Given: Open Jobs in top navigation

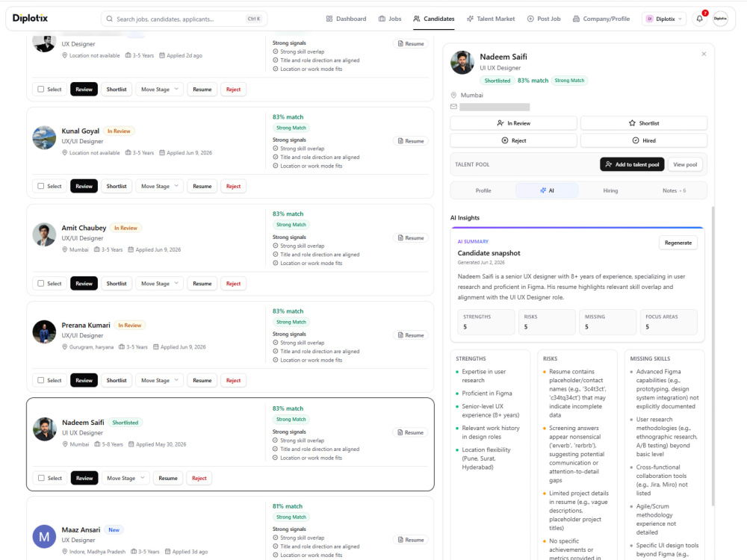Looking at the screenshot, I should 390,19.
